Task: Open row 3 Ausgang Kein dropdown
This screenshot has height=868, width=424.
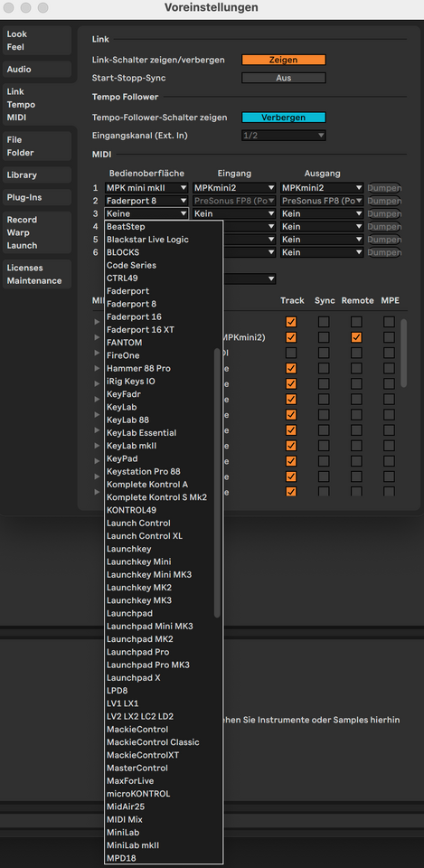Action: click(322, 213)
